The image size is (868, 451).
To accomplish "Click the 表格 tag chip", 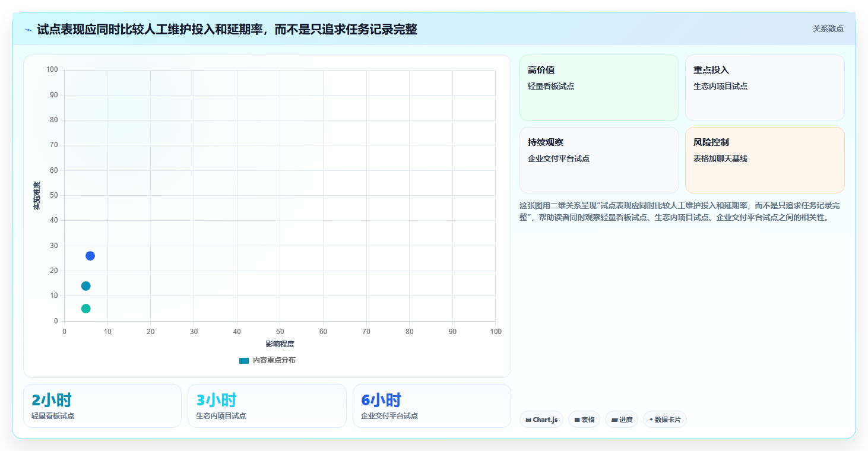I will coord(584,420).
